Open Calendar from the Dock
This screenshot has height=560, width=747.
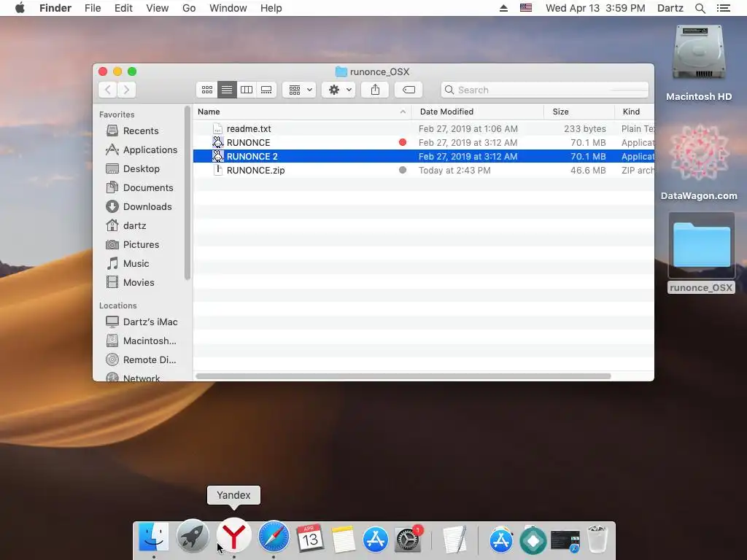click(x=309, y=538)
